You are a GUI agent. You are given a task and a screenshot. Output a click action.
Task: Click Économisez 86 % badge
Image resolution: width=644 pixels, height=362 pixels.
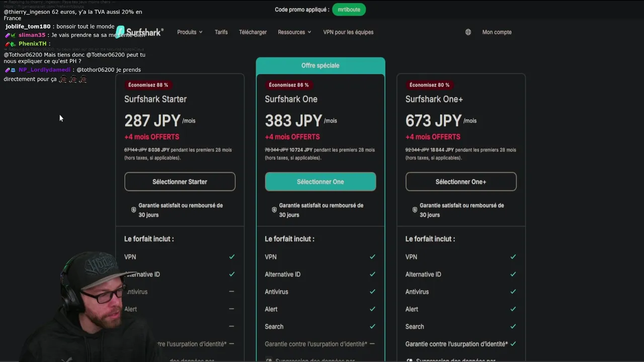click(289, 85)
